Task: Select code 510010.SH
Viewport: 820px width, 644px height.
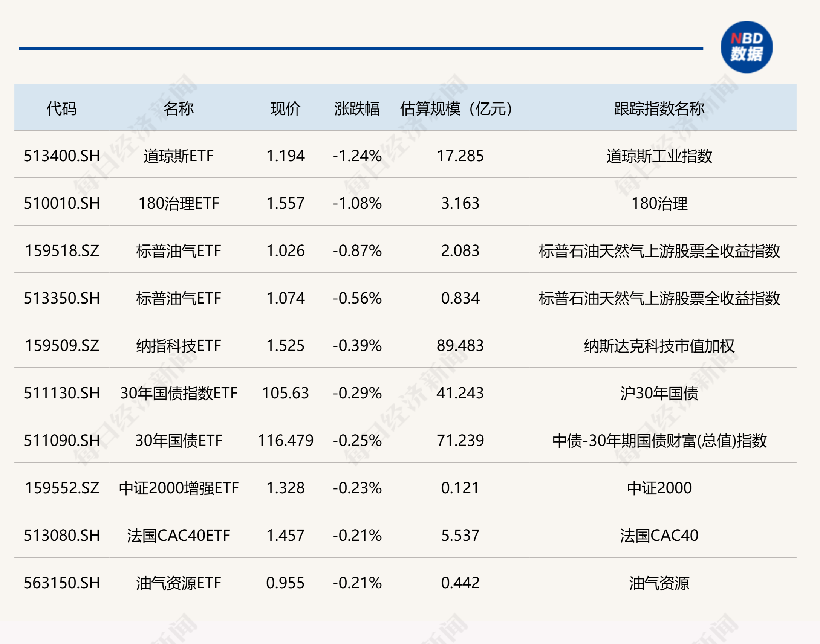Action: pyautogui.click(x=62, y=203)
